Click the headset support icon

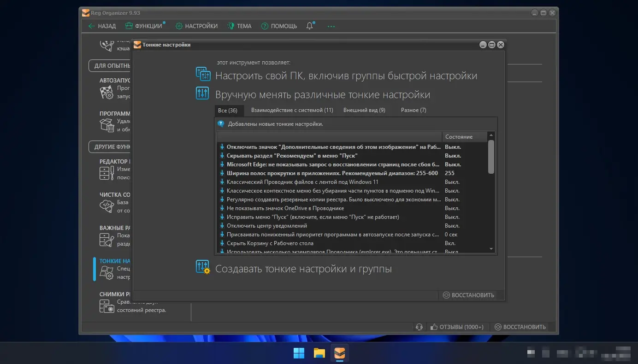tap(419, 327)
